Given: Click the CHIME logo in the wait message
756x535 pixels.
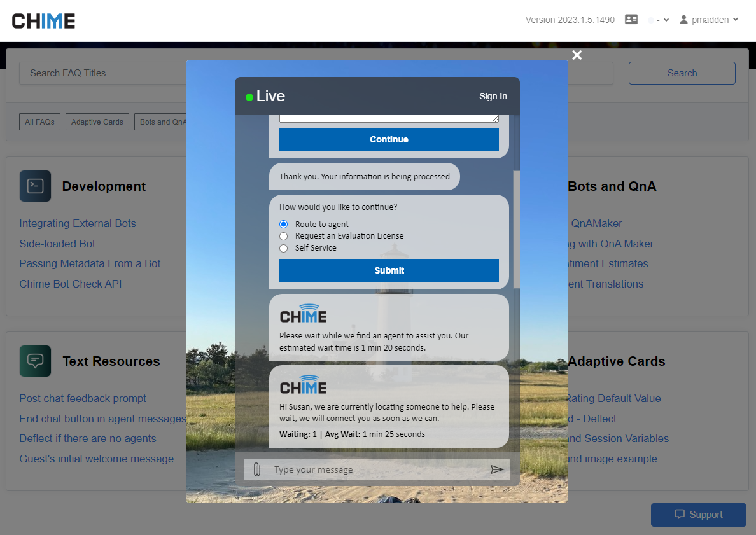Looking at the screenshot, I should 304,313.
